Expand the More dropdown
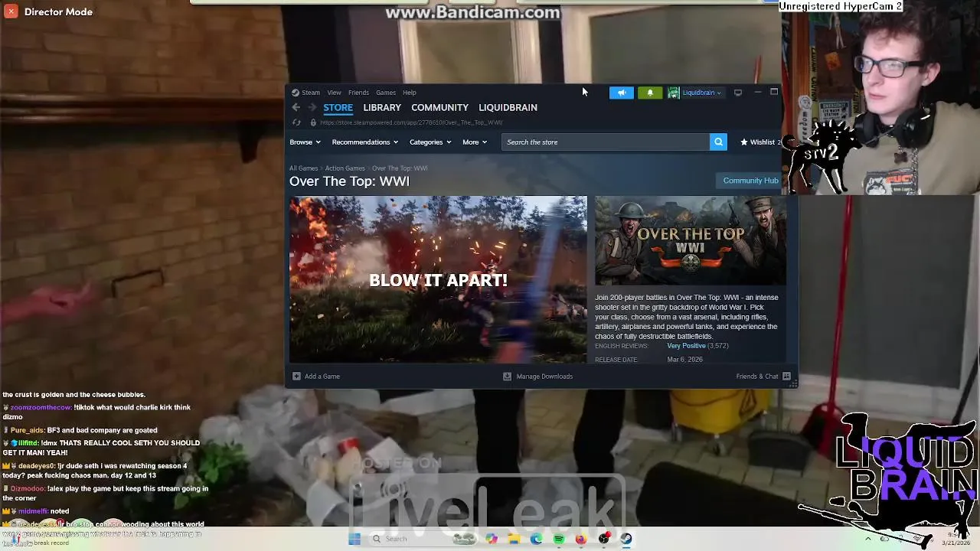Image resolution: width=980 pixels, height=551 pixels. point(474,142)
